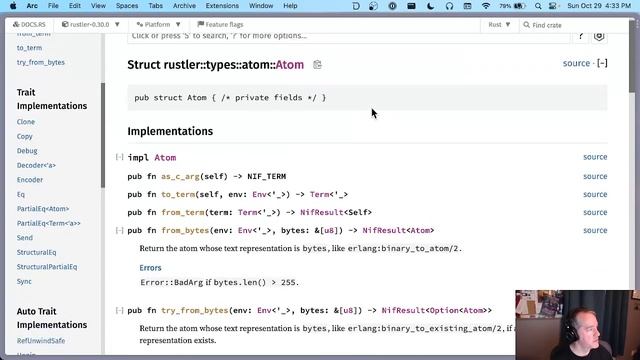Select Eq in the sidebar

(x=21, y=194)
